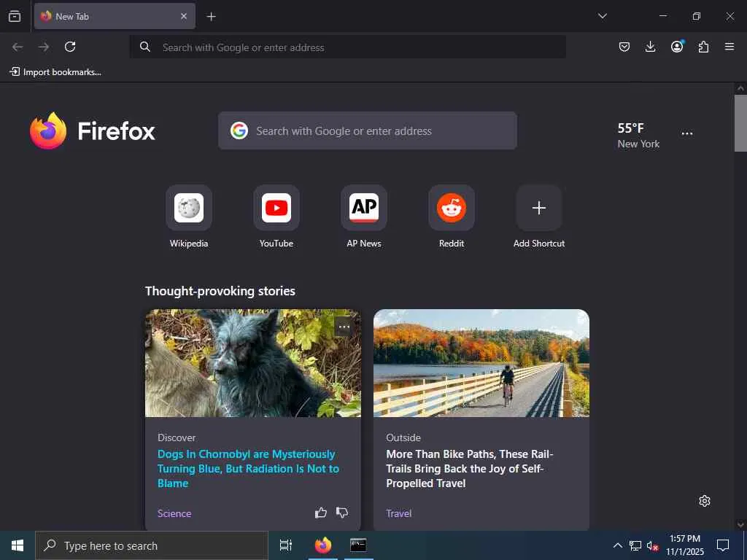The image size is (747, 560).
Task: Reload the current page
Action: pyautogui.click(x=70, y=47)
